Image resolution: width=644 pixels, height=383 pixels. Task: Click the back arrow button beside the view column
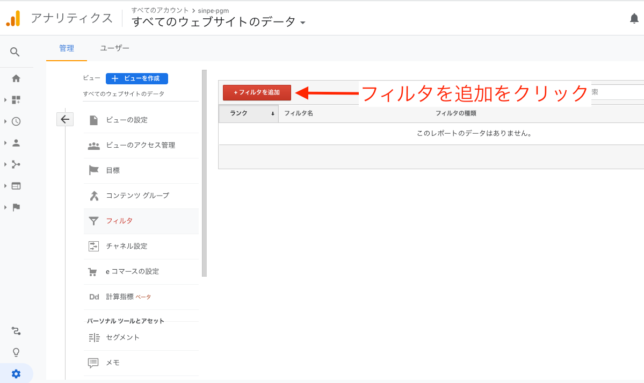65,119
